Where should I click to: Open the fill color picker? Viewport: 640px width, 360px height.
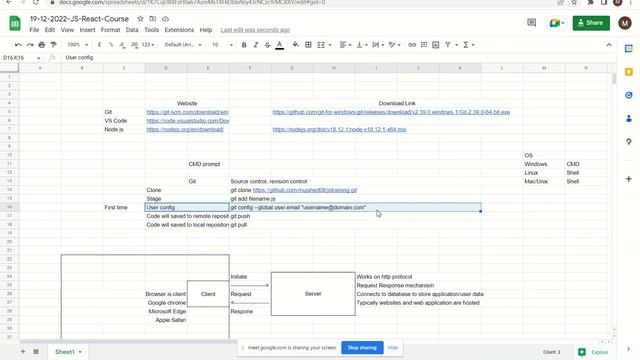[x=296, y=45]
